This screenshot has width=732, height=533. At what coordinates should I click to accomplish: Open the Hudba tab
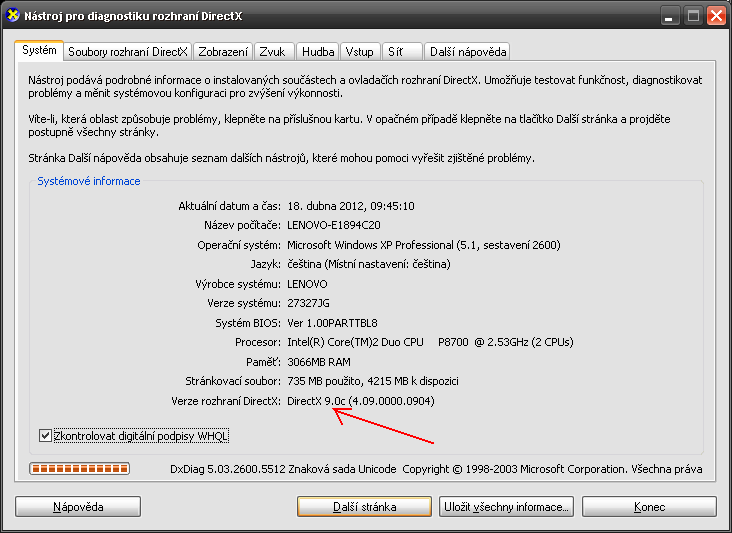point(318,52)
